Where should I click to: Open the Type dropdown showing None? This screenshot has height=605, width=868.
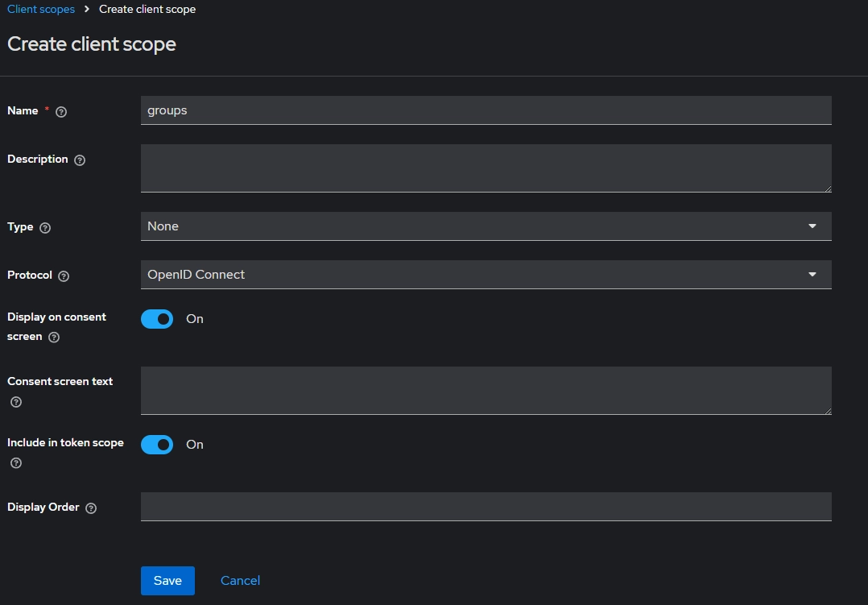click(486, 226)
